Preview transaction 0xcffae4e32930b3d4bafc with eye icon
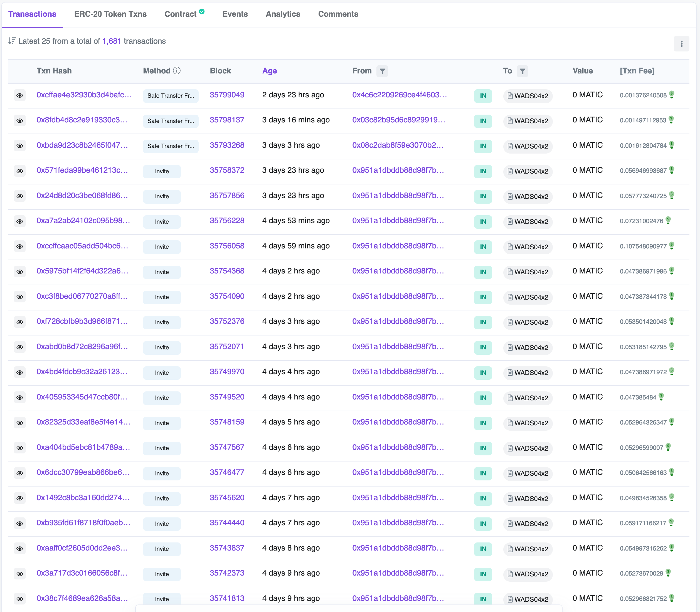The height and width of the screenshot is (612, 700). click(x=20, y=95)
